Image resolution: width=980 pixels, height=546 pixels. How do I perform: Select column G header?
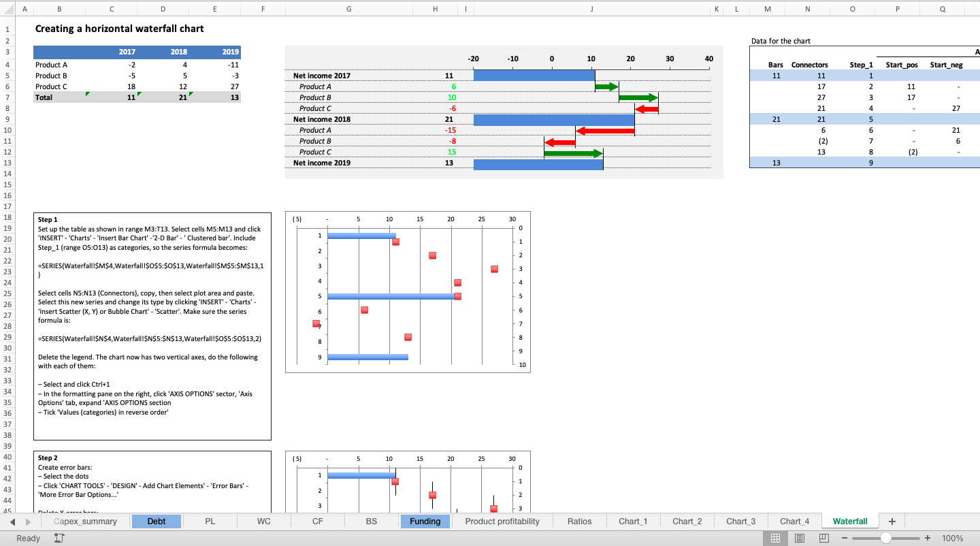(x=349, y=9)
